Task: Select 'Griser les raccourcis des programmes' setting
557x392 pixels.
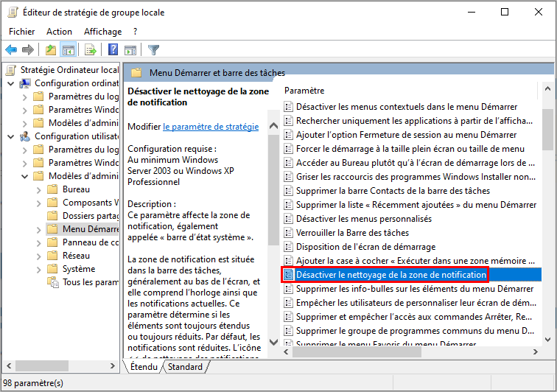Action: [x=416, y=177]
